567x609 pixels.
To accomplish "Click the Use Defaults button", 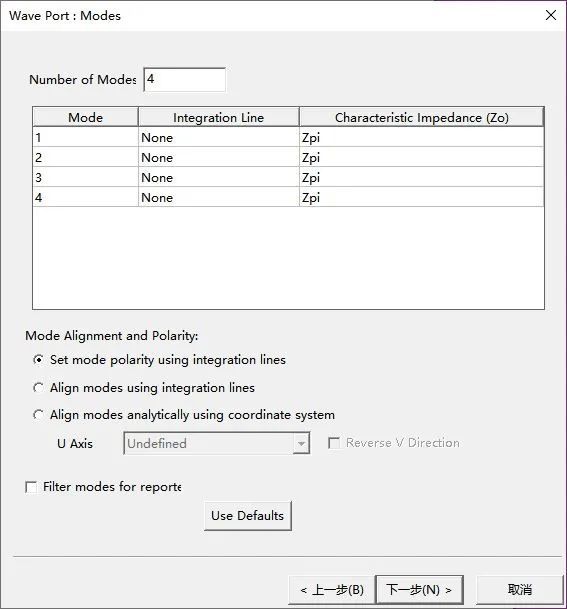I will pyautogui.click(x=248, y=516).
